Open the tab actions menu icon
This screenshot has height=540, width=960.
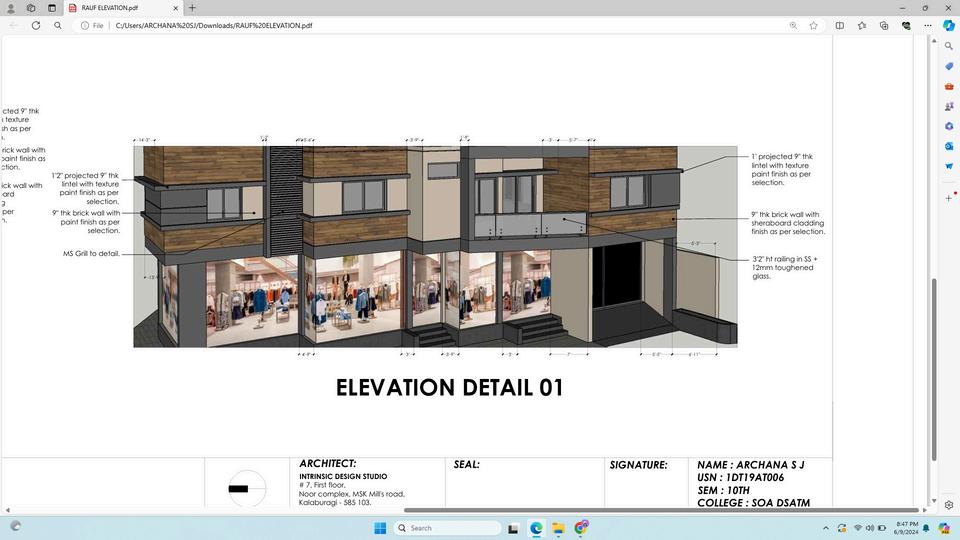(52, 8)
